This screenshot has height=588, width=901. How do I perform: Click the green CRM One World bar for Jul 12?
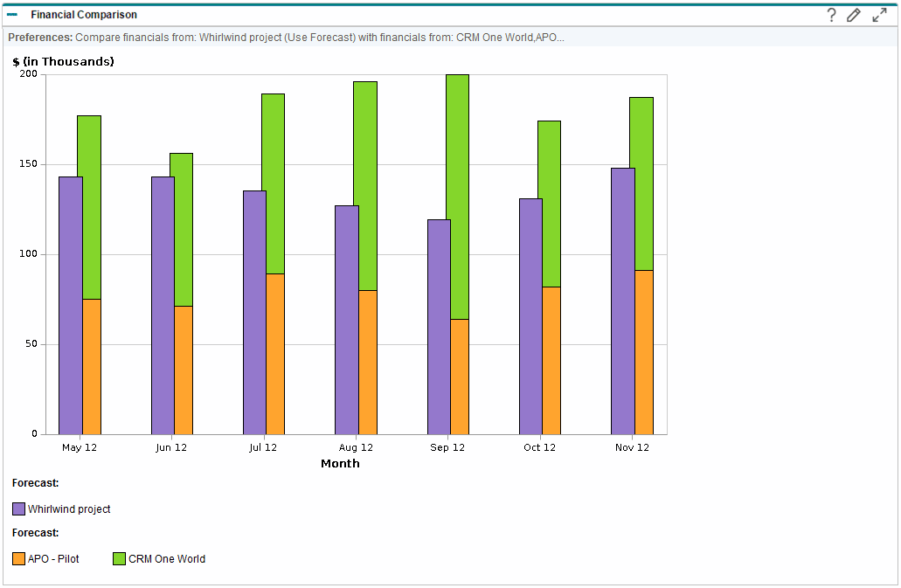(x=273, y=183)
